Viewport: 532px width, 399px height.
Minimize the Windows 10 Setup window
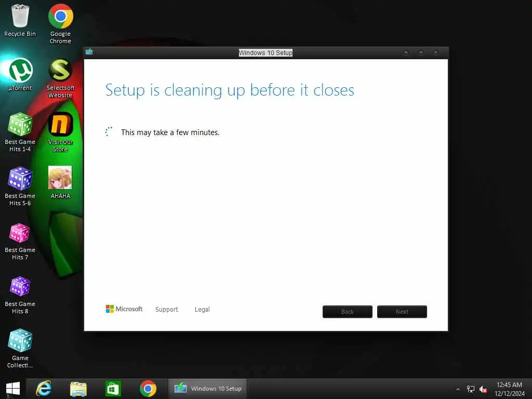[x=406, y=52]
